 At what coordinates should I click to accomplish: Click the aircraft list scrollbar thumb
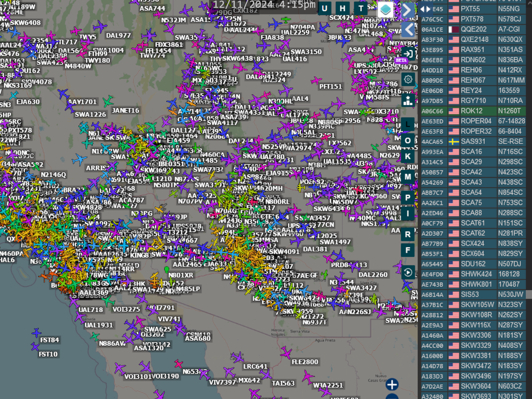click(529, 294)
